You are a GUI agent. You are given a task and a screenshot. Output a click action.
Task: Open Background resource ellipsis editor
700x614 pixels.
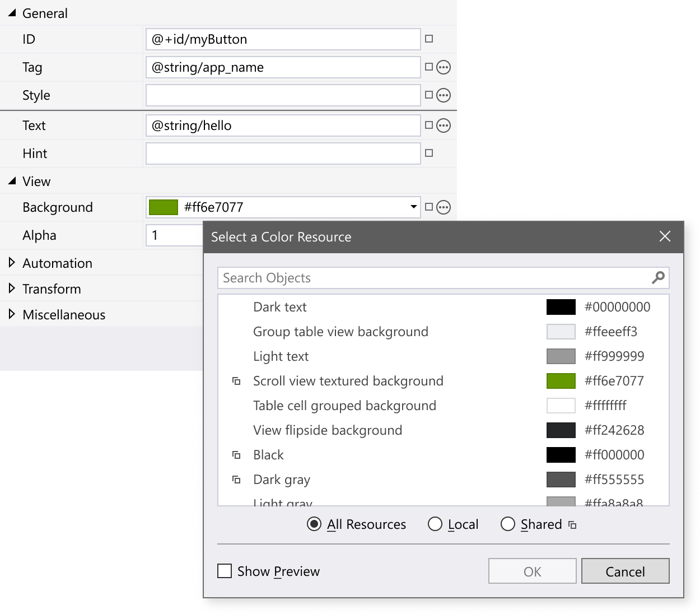[443, 207]
